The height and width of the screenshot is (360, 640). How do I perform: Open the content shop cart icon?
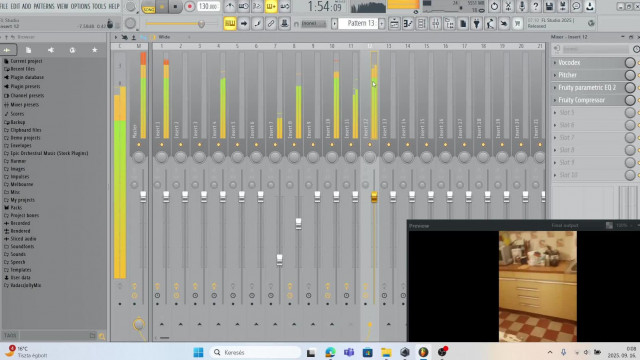[518, 24]
